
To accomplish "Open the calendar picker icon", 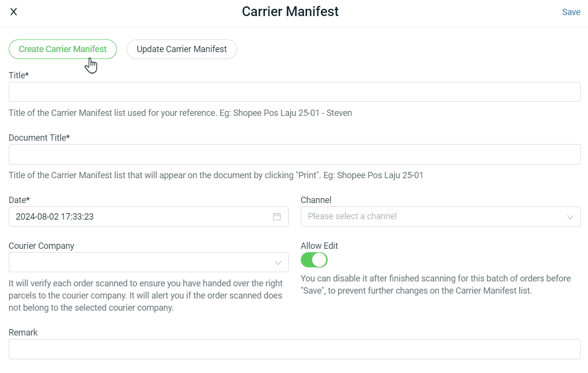I will [276, 217].
